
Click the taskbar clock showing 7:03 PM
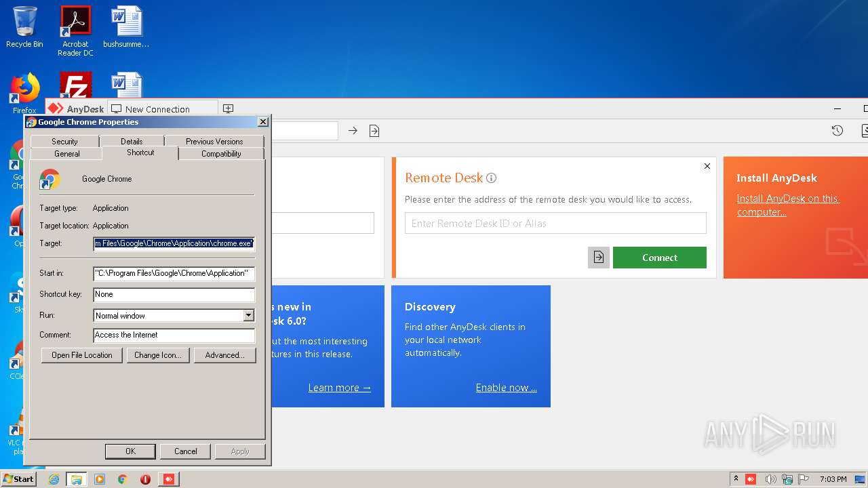[833, 479]
